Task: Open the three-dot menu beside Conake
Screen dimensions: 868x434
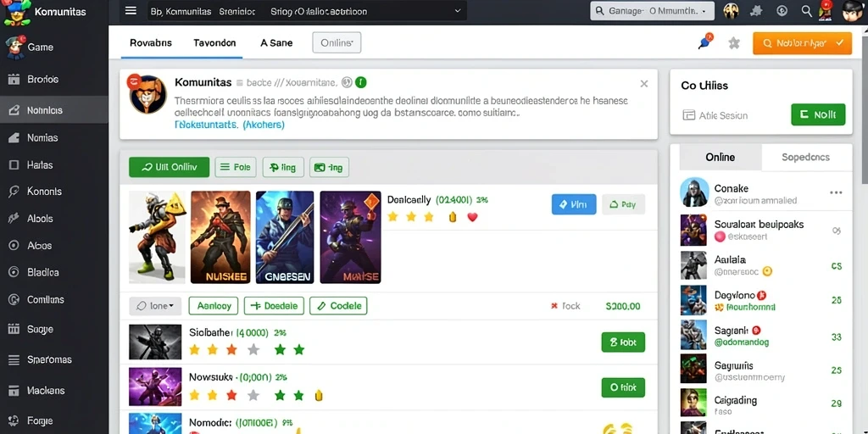Action: tap(836, 192)
